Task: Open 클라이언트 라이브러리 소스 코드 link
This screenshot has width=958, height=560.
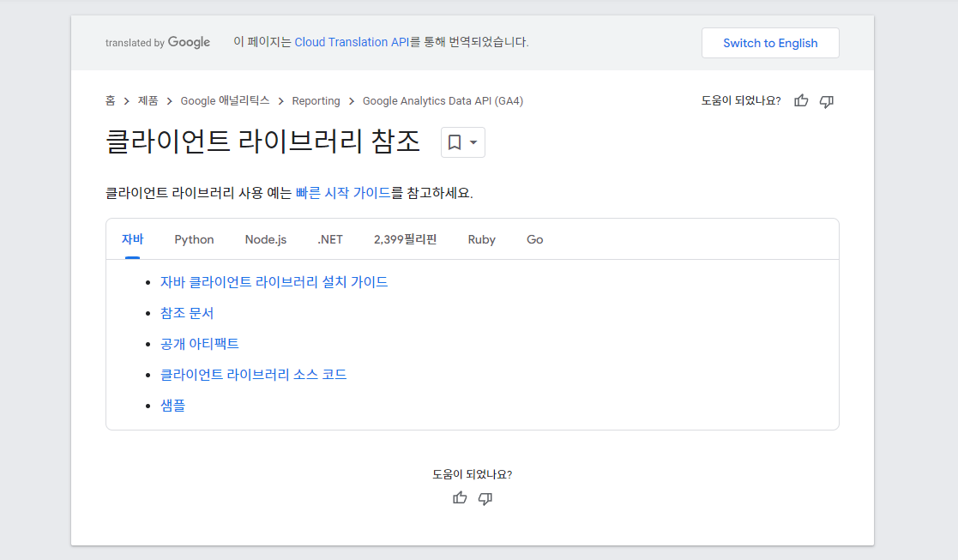Action: point(253,375)
